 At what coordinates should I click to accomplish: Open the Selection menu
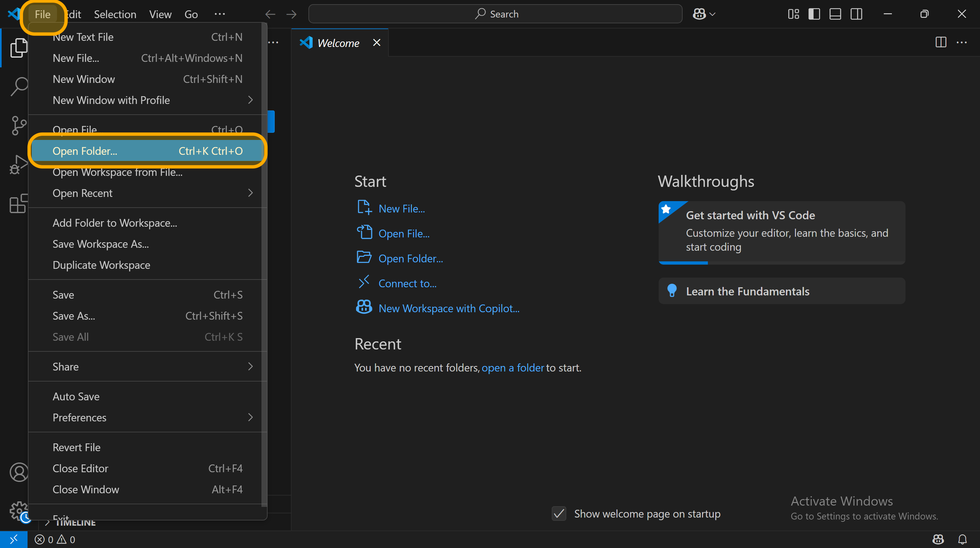115,15
